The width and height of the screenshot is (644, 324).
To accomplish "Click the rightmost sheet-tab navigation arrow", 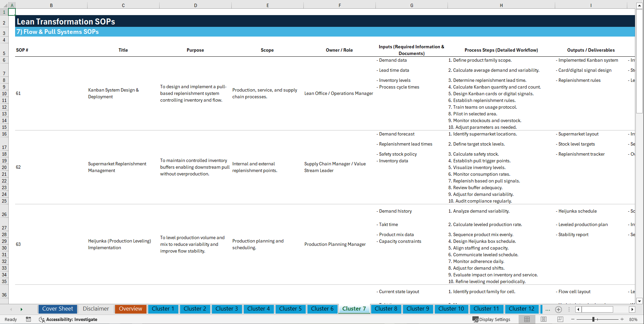I will click(22, 309).
